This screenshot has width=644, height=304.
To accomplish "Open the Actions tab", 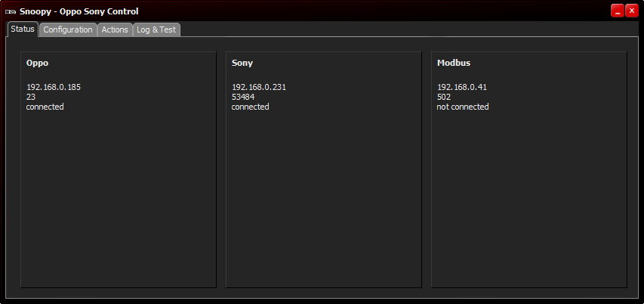I will click(115, 29).
